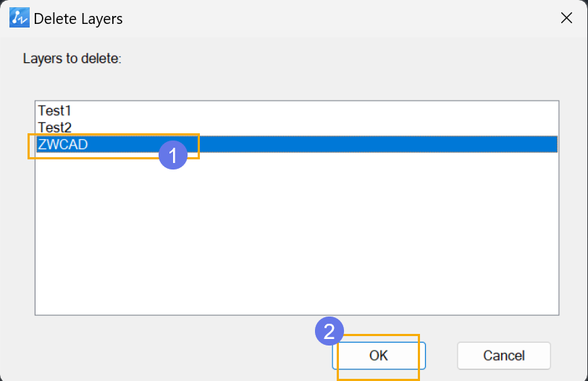Viewport: 588px width, 381px height.
Task: Close the Delete Layers dialog with X
Action: [x=566, y=17]
